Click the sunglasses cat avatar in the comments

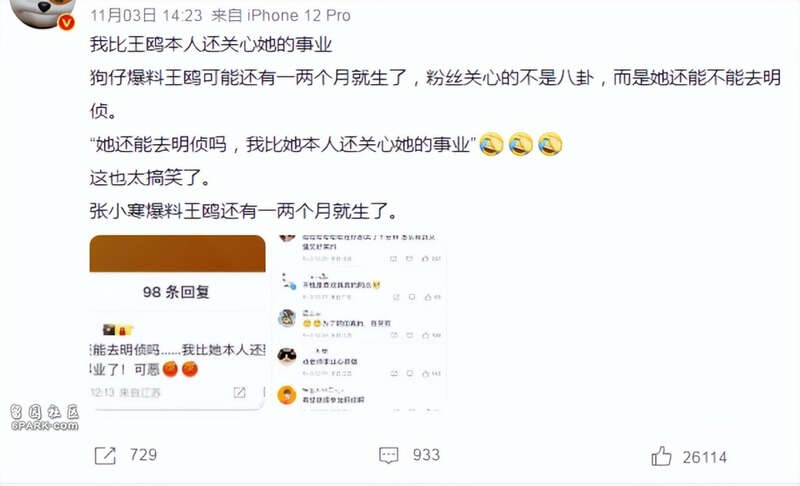pos(287,356)
